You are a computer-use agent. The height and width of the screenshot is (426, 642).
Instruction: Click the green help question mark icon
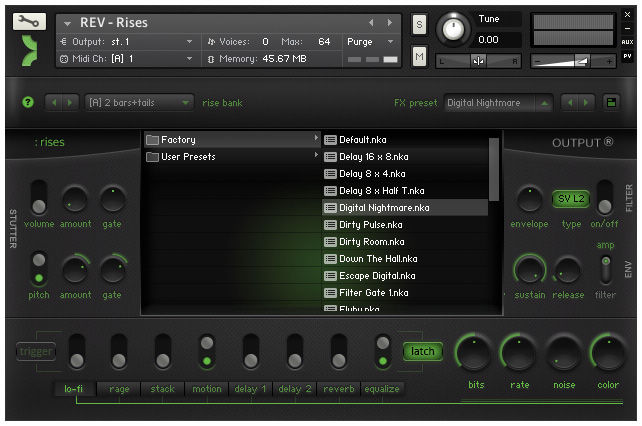click(28, 102)
